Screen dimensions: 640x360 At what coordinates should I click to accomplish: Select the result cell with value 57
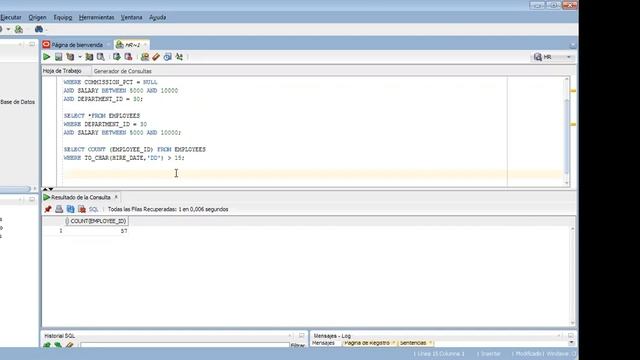tap(96, 231)
